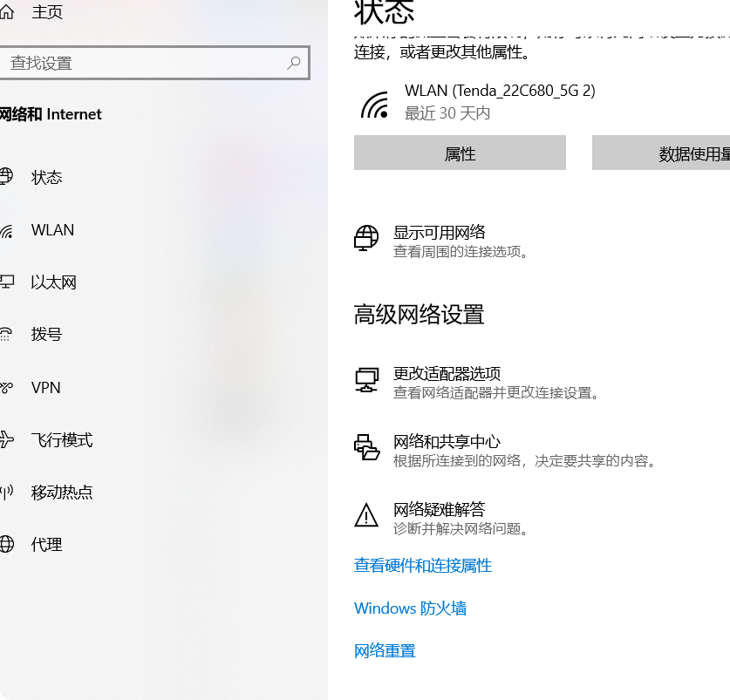Open the 查看硬件和连接属性 link
This screenshot has height=700, width=730.
click(x=423, y=566)
